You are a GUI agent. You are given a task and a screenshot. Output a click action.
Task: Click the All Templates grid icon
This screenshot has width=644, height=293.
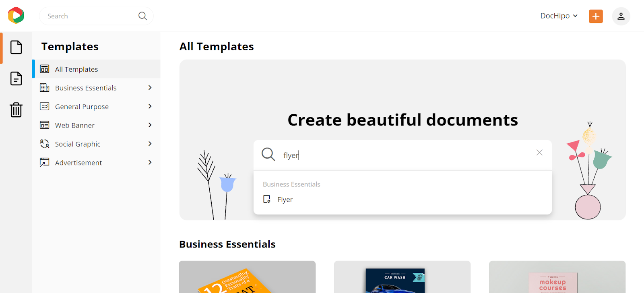(45, 69)
